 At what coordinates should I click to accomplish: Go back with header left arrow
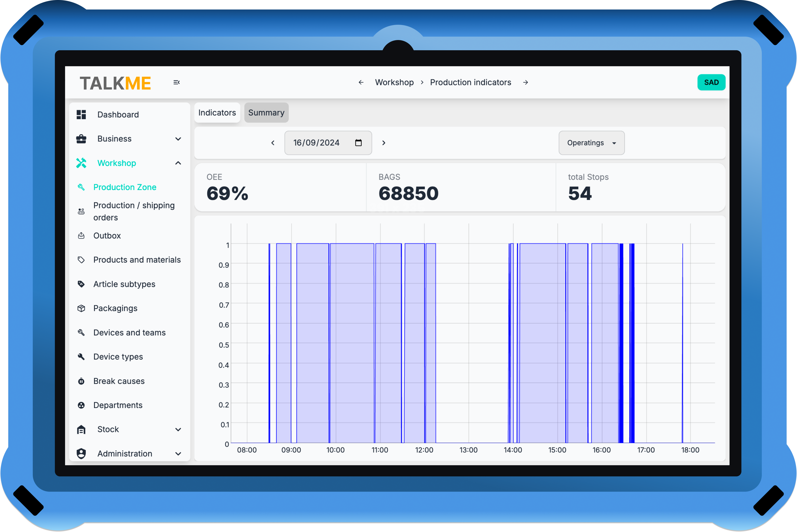(361, 83)
